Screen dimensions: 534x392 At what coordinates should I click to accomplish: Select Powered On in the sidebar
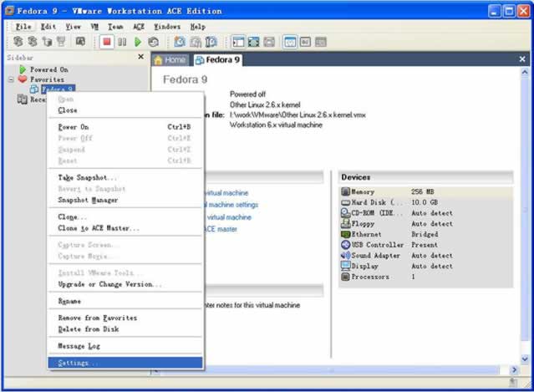tap(49, 69)
